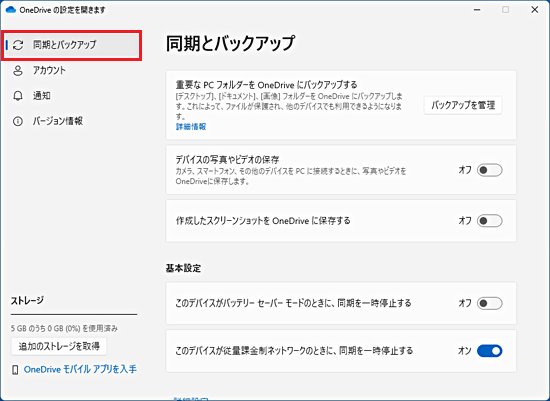Click the notification bell icon
The width and height of the screenshot is (550, 401).
18,96
